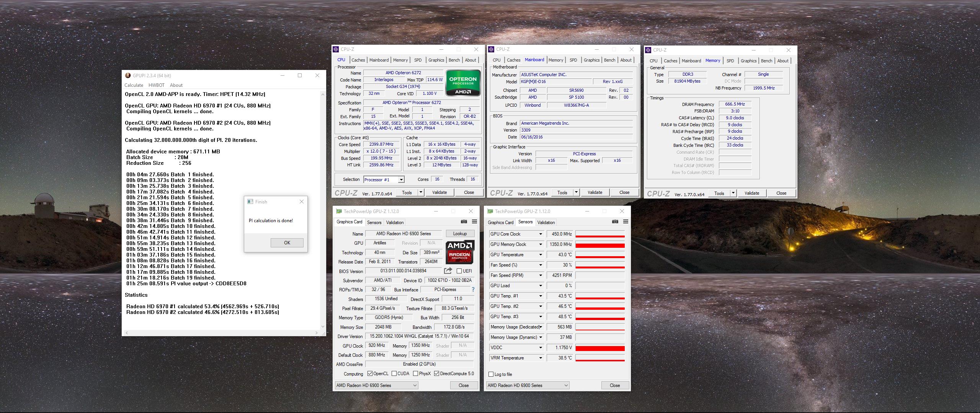Click the GPU Name field in GPU-Z

click(403, 234)
